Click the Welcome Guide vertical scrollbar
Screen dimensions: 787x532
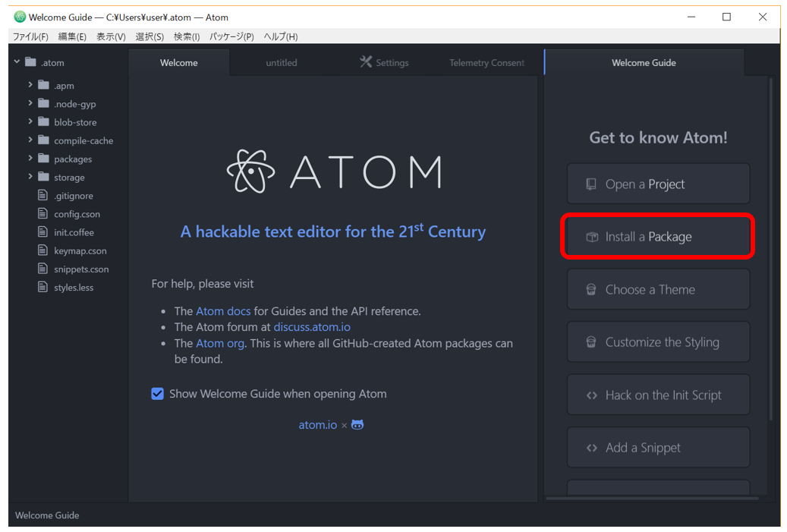click(x=771, y=250)
